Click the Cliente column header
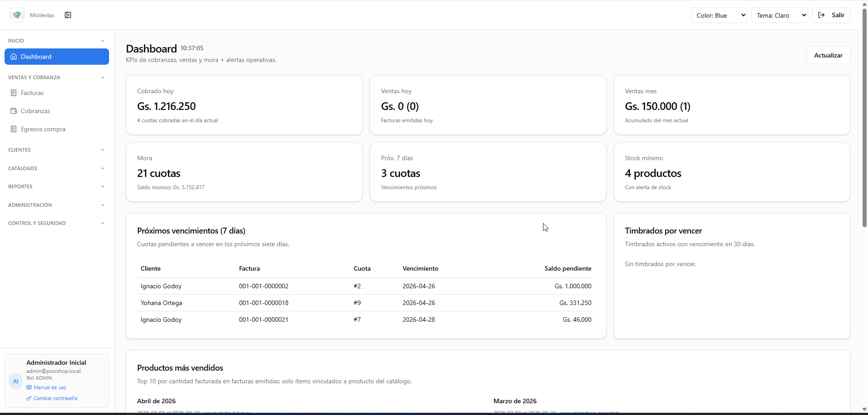 pyautogui.click(x=151, y=268)
